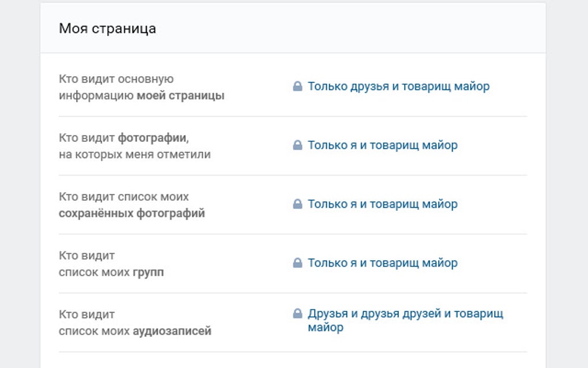Click the 'Кто видит основную' label text
The image size is (588, 368).
(116, 79)
